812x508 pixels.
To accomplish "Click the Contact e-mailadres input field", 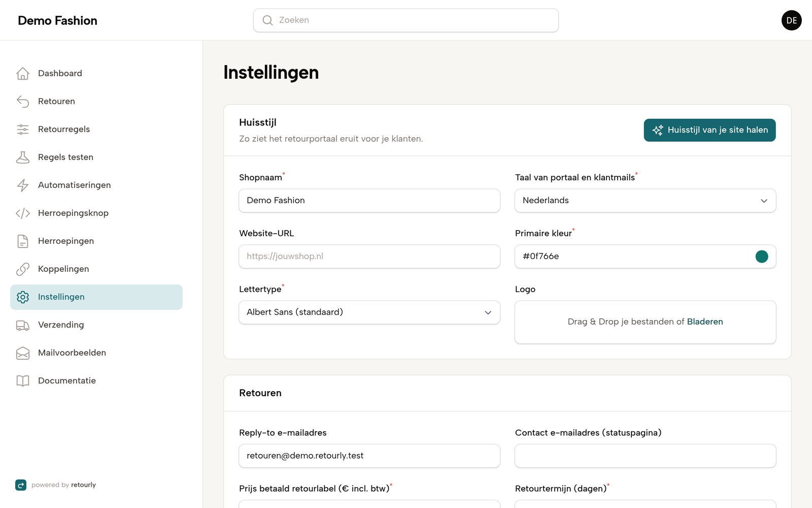I will (645, 456).
